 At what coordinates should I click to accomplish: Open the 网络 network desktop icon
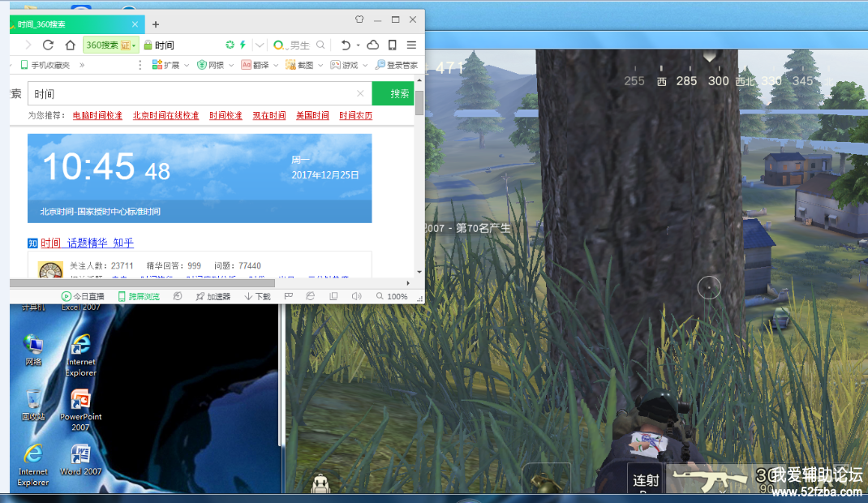click(33, 350)
